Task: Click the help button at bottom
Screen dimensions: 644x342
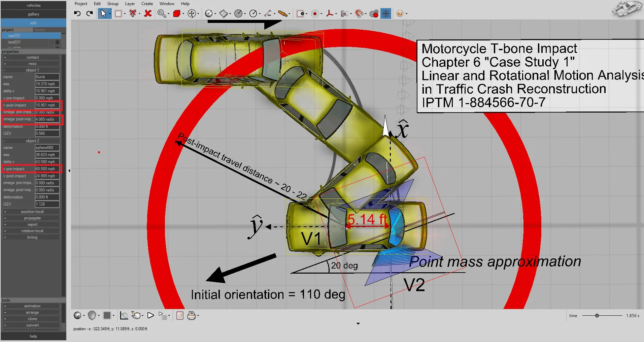Action: tap(33, 336)
